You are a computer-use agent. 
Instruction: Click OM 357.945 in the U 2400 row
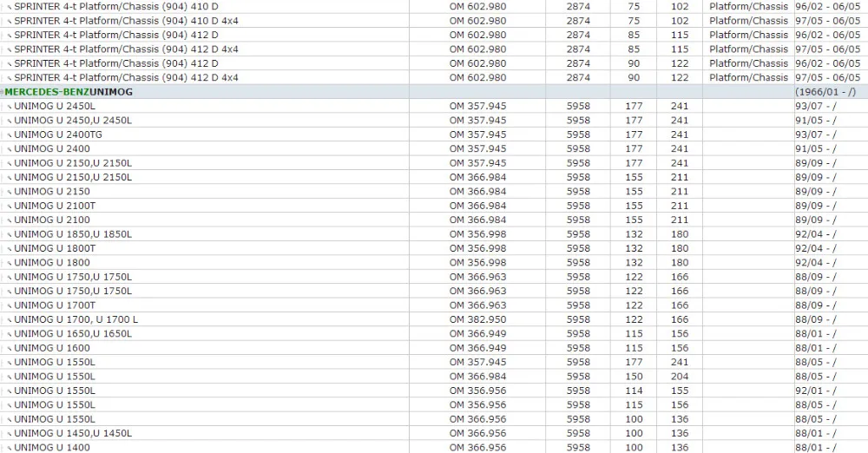tap(477, 148)
